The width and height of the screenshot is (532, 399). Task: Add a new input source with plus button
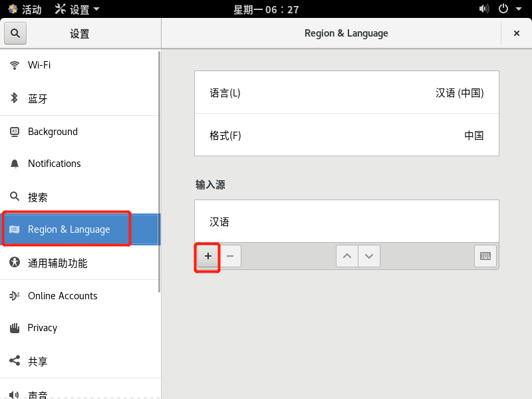tap(207, 255)
